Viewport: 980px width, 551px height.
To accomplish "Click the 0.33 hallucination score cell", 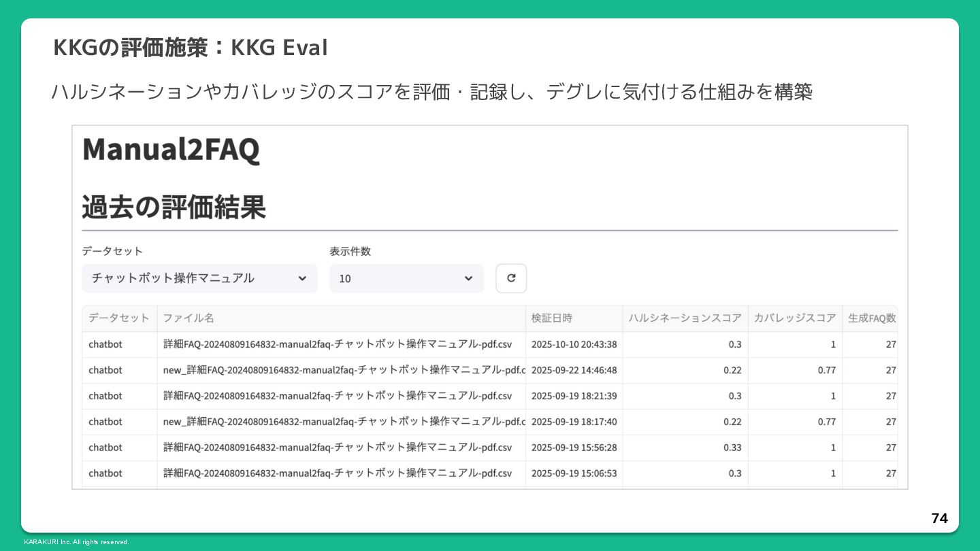I will (685, 448).
